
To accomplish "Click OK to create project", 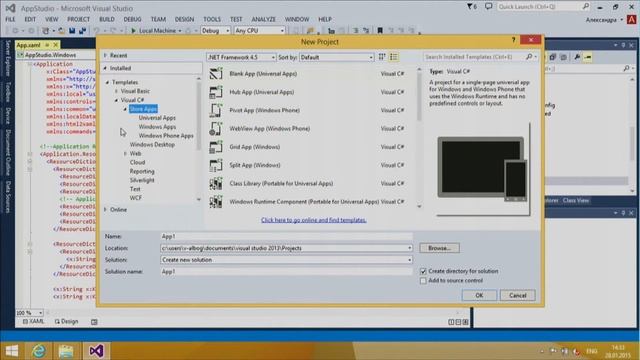I will click(x=479, y=296).
